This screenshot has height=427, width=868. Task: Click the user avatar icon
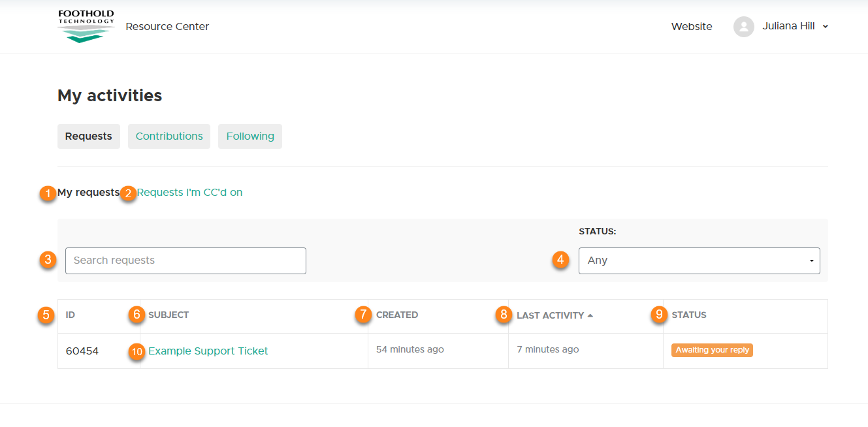(x=743, y=27)
